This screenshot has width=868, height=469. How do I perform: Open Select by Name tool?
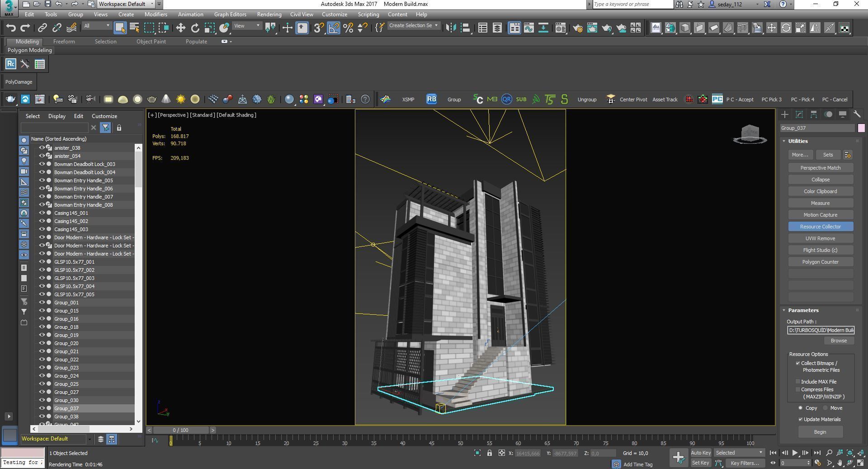(134, 28)
